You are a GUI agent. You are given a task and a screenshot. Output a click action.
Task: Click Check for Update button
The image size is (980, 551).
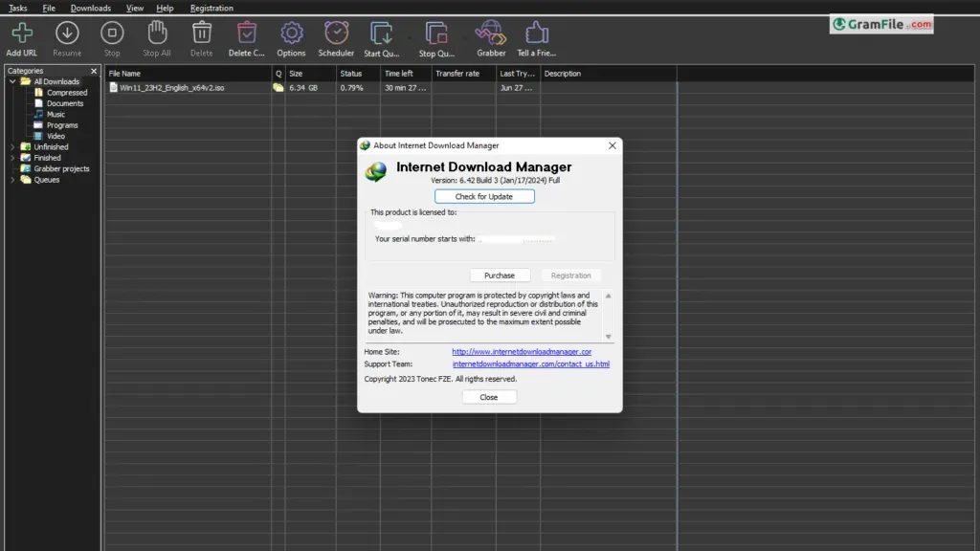[484, 196]
